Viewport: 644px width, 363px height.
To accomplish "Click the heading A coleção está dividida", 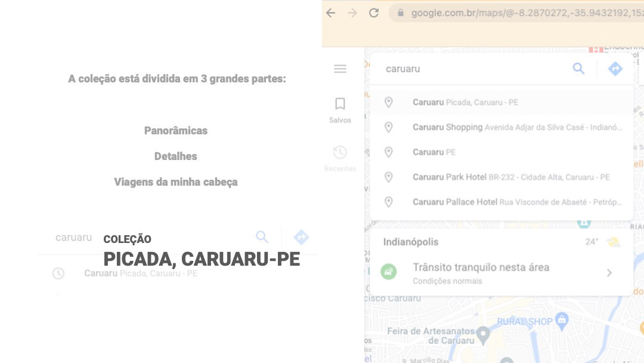I will [x=177, y=79].
